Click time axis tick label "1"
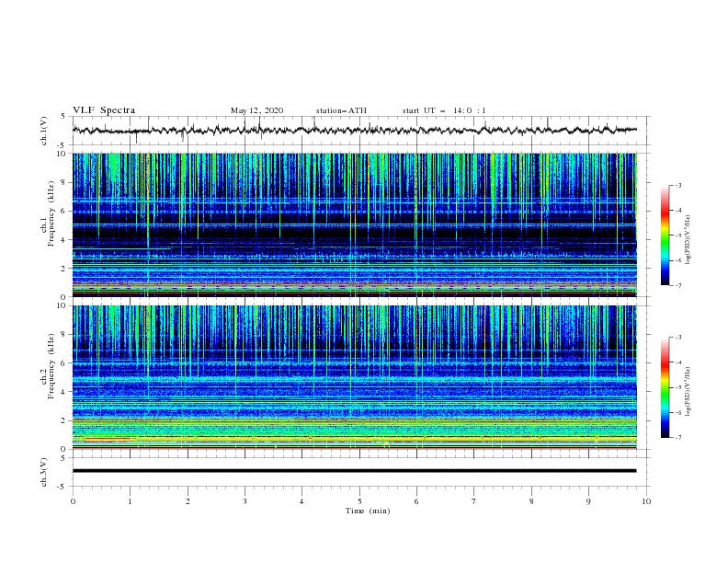This screenshot has height=563, width=728. tap(130, 501)
